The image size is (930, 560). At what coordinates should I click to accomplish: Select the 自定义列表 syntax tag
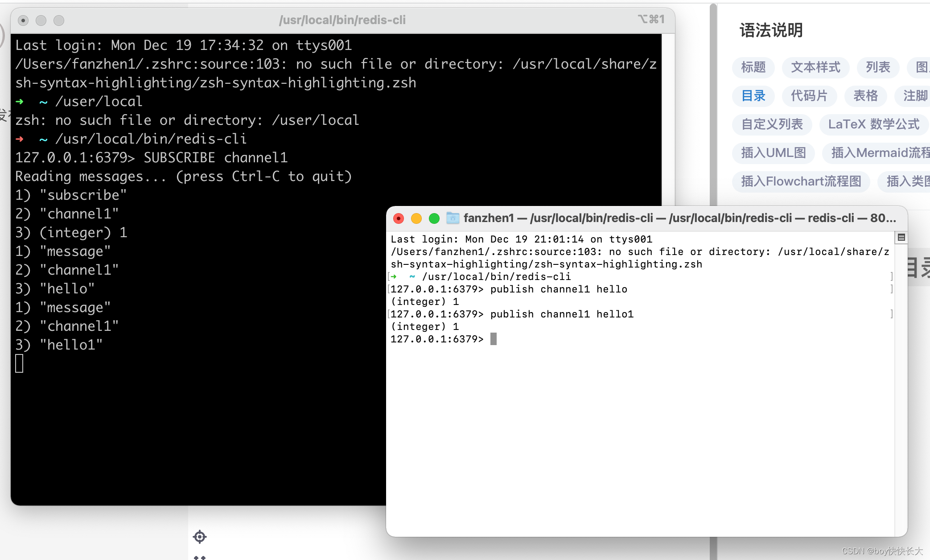[x=772, y=124]
